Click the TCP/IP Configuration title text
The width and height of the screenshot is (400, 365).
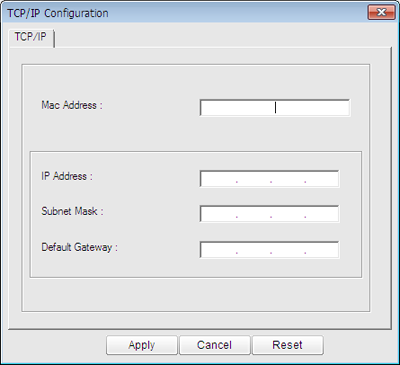point(58,13)
